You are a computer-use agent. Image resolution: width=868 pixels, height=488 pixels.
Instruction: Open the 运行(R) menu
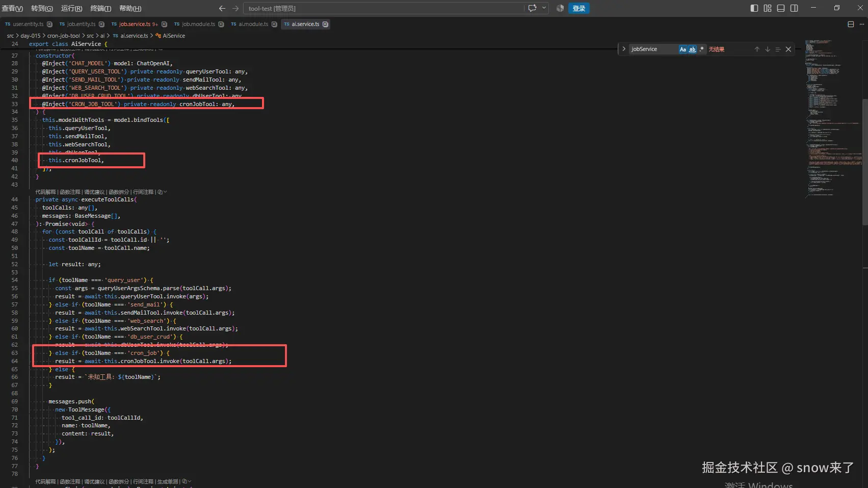[x=71, y=8]
